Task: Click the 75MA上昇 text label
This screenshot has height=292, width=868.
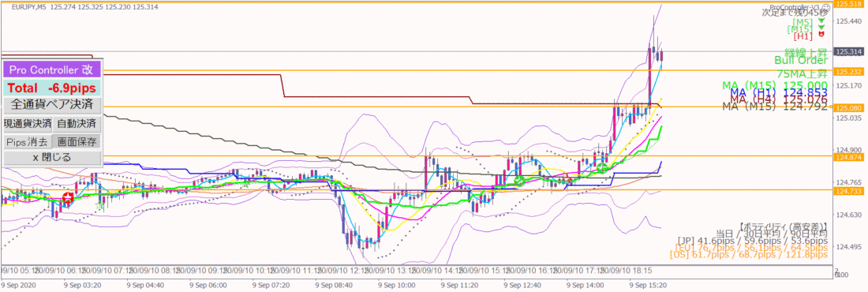Action: [x=803, y=73]
